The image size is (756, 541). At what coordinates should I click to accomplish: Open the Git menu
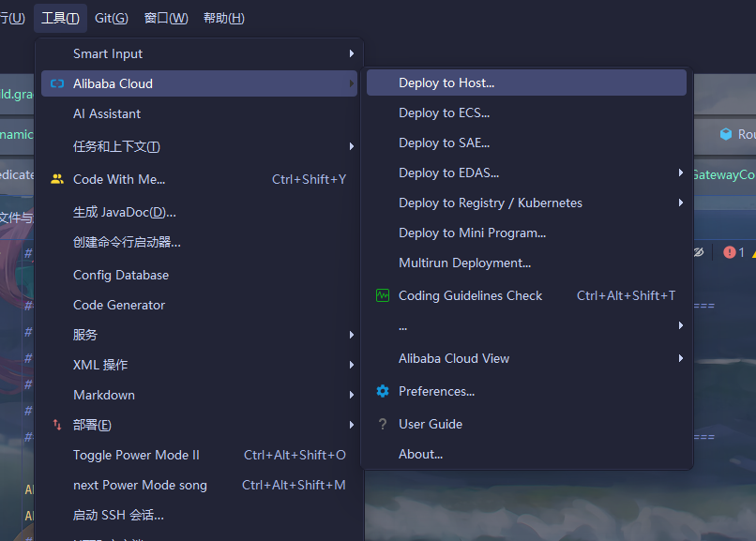point(111,17)
